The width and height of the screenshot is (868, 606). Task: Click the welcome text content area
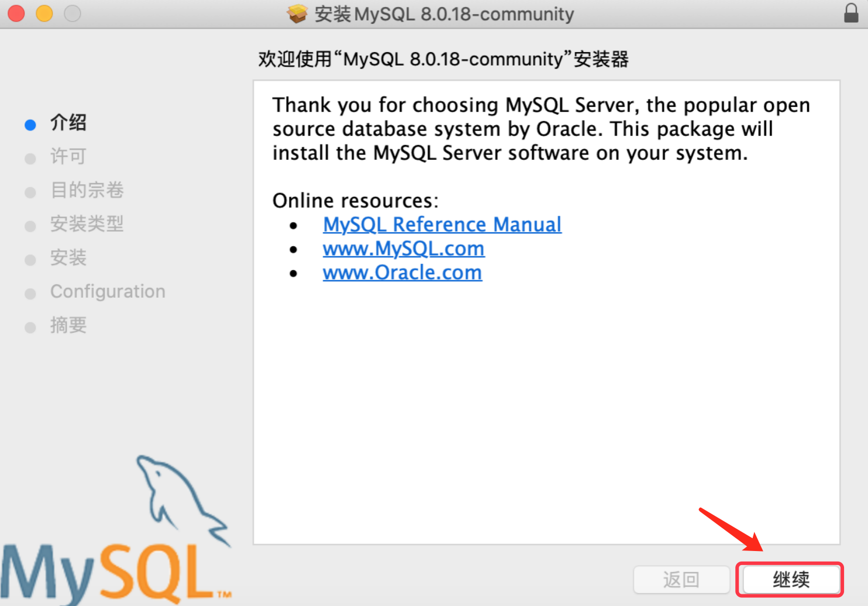(x=546, y=312)
